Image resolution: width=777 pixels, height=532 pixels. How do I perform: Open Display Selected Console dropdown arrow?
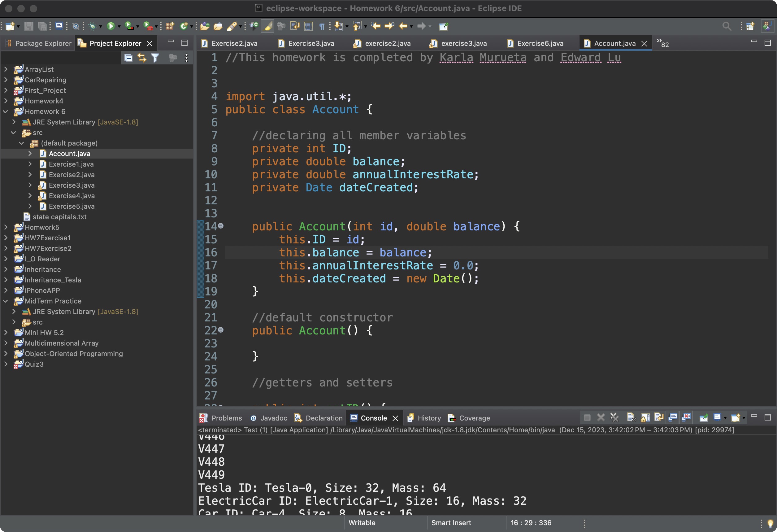pyautogui.click(x=725, y=418)
